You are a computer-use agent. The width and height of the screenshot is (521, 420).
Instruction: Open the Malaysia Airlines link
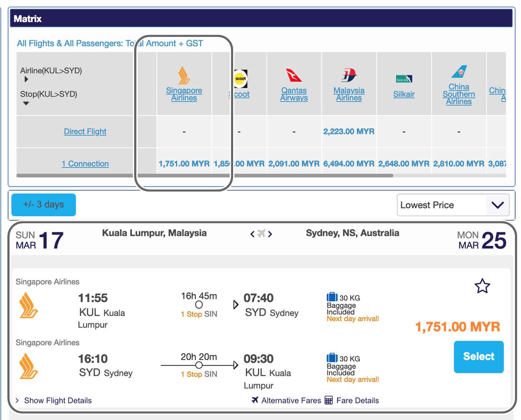pos(349,94)
